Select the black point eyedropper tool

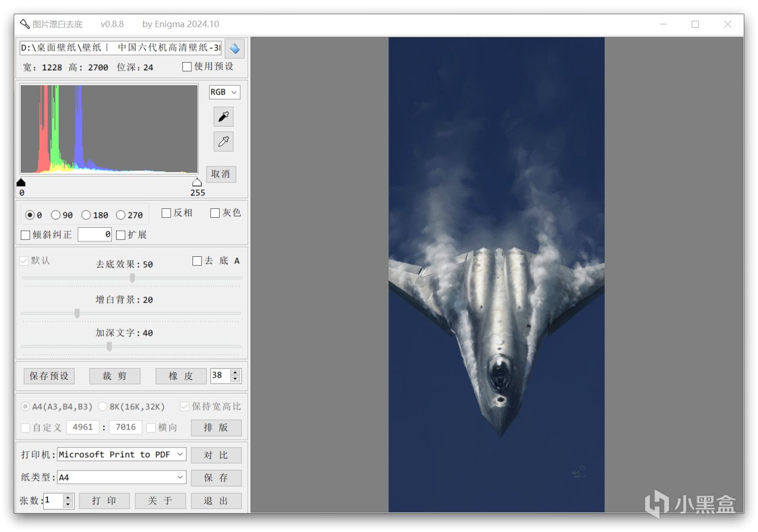(223, 117)
